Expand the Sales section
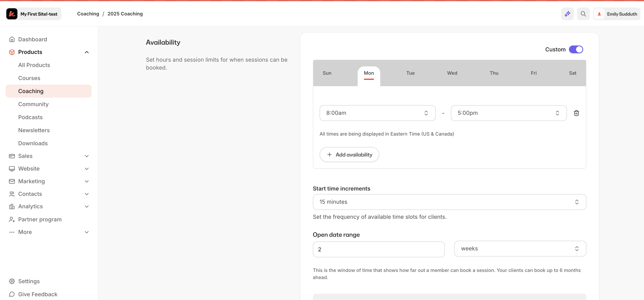 click(x=87, y=156)
